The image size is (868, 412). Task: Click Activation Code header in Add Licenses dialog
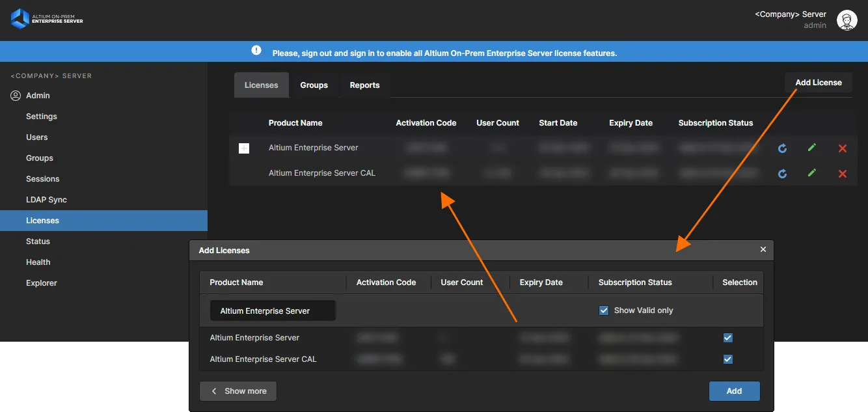[386, 282]
